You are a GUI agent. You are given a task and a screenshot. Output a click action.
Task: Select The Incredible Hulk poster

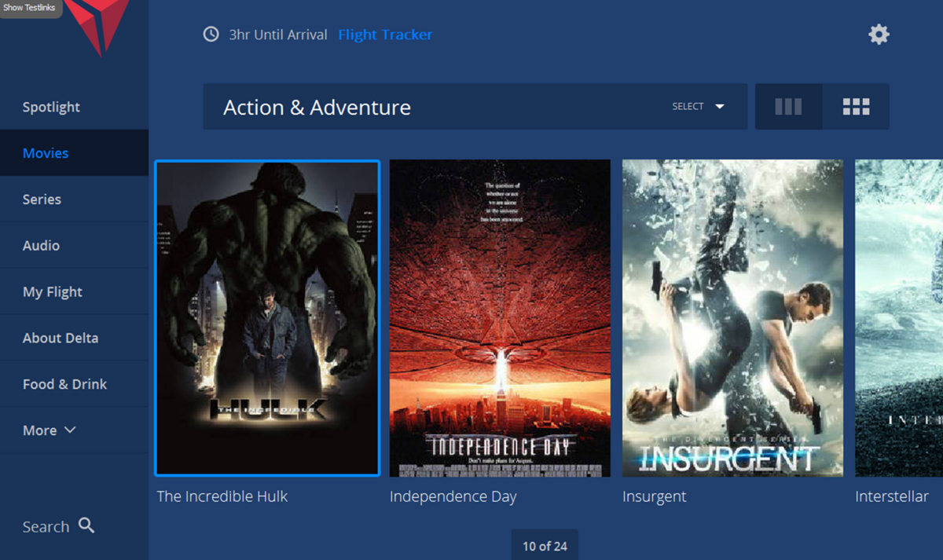coord(267,318)
